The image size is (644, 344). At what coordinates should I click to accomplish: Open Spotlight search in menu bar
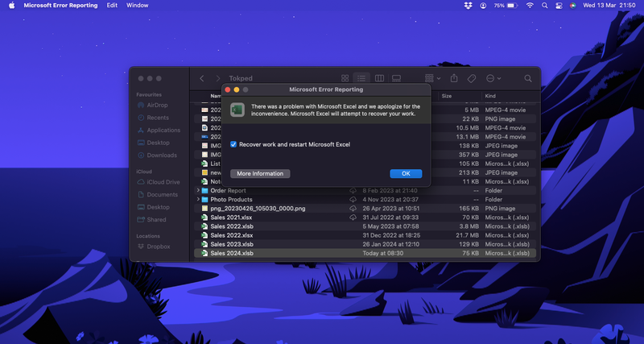point(545,6)
